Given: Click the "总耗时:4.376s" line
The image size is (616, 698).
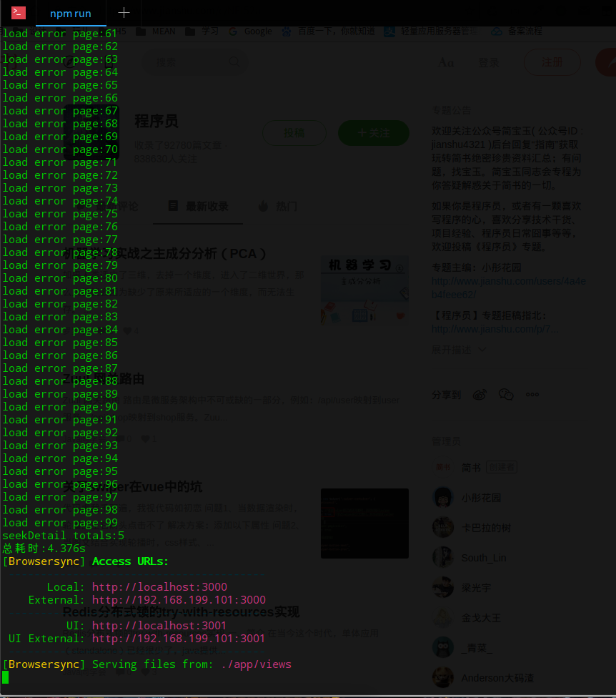Looking at the screenshot, I should [x=44, y=549].
